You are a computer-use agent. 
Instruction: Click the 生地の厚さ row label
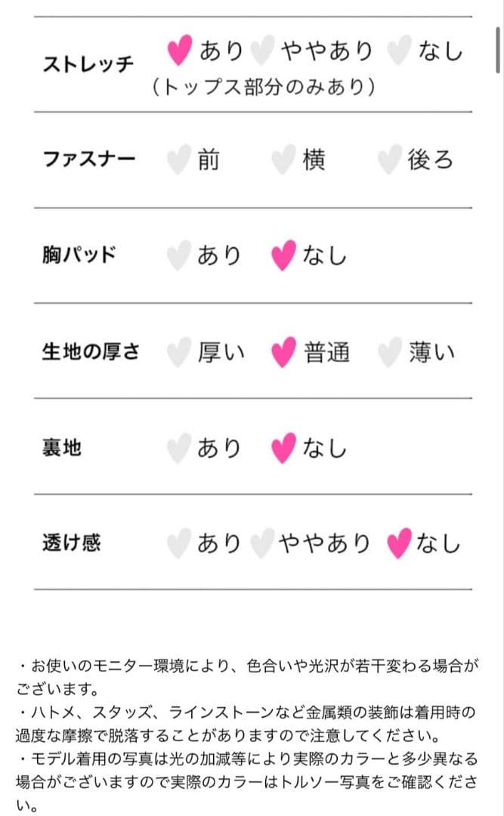(x=90, y=352)
